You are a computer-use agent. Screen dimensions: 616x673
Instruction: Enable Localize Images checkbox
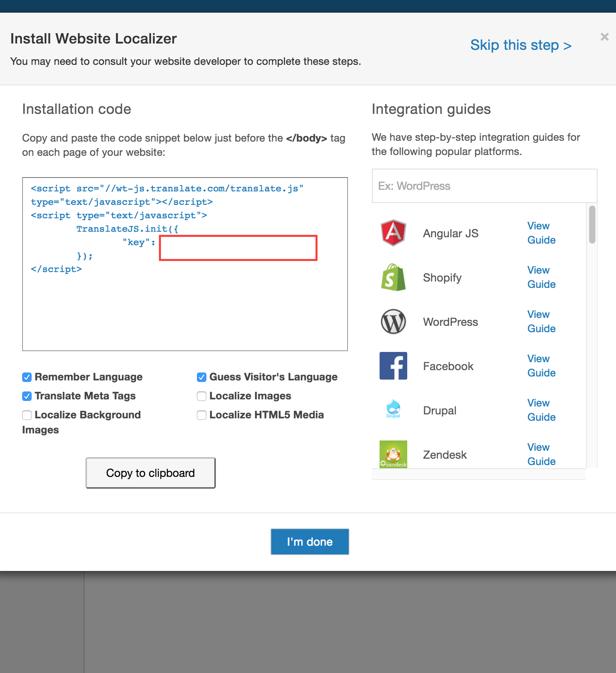coord(202,396)
